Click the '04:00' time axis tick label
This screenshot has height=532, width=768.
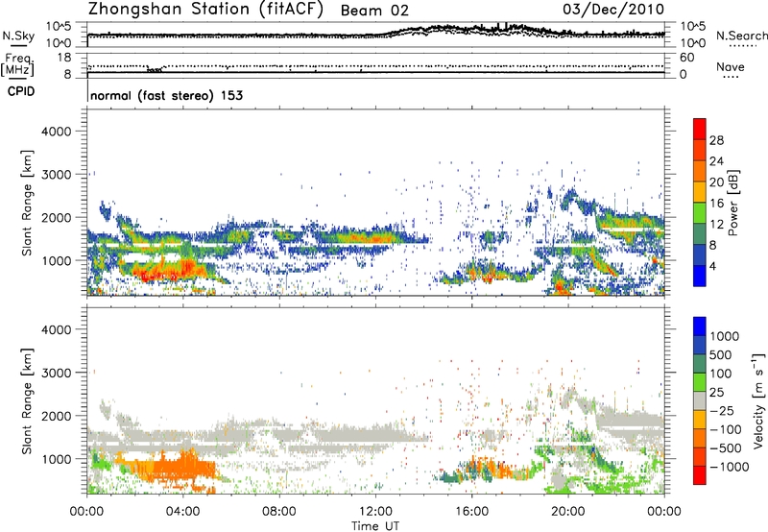(x=182, y=512)
